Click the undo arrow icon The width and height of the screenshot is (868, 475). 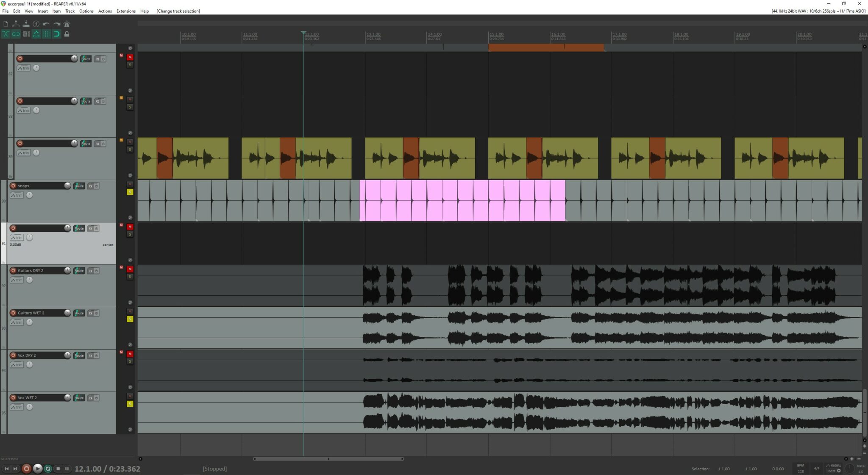46,24
